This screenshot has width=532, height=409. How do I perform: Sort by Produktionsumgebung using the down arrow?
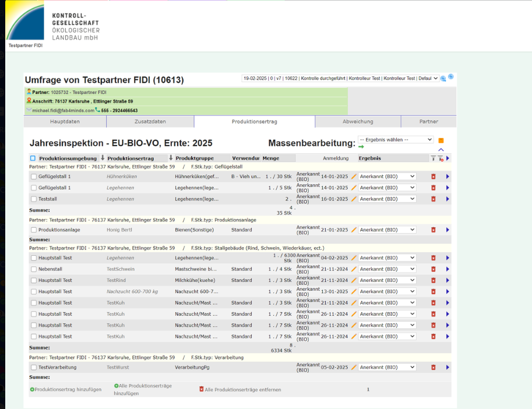(x=103, y=158)
